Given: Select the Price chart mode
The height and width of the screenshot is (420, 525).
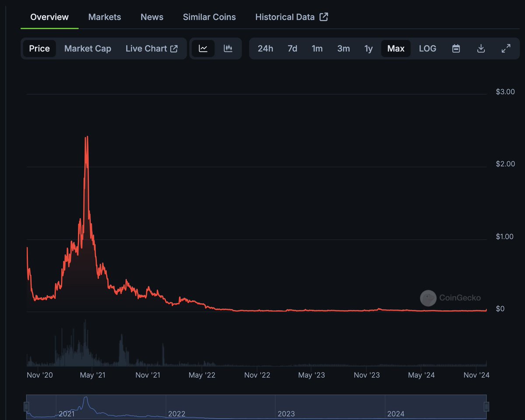Looking at the screenshot, I should coord(39,49).
